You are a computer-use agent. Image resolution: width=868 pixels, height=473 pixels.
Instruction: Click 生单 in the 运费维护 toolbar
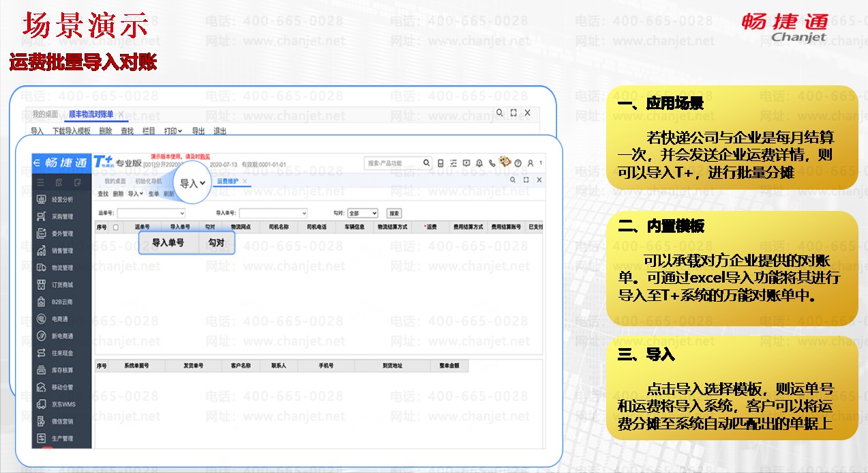tap(153, 194)
